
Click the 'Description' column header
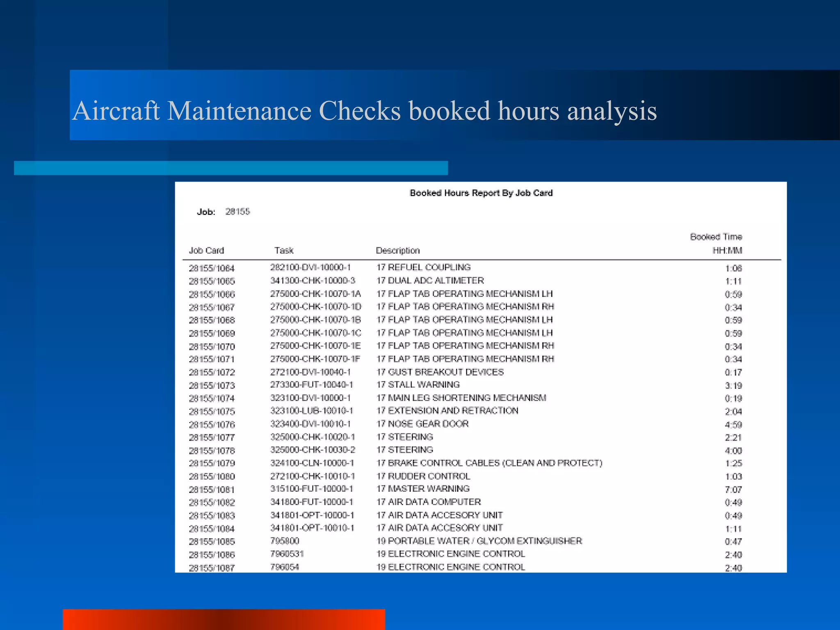(x=398, y=251)
